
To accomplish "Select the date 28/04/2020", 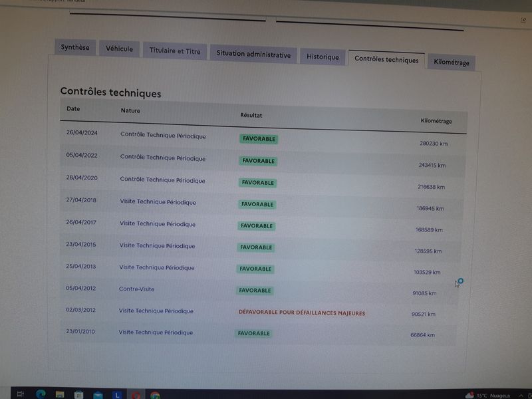I will (x=82, y=178).
